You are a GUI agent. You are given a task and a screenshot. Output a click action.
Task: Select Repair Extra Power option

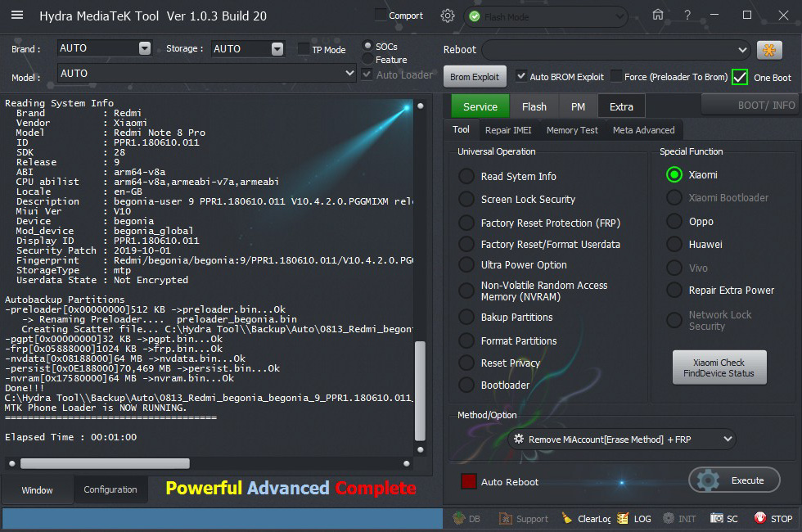point(674,290)
